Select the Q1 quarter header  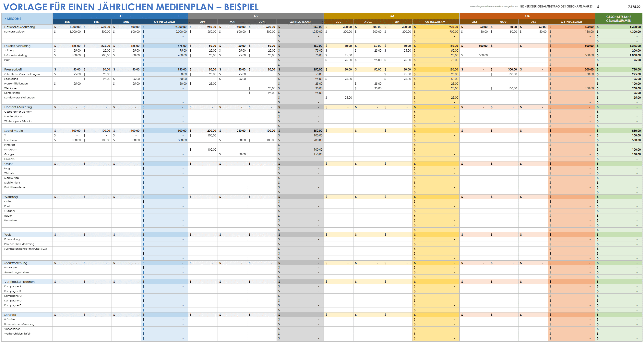120,16
